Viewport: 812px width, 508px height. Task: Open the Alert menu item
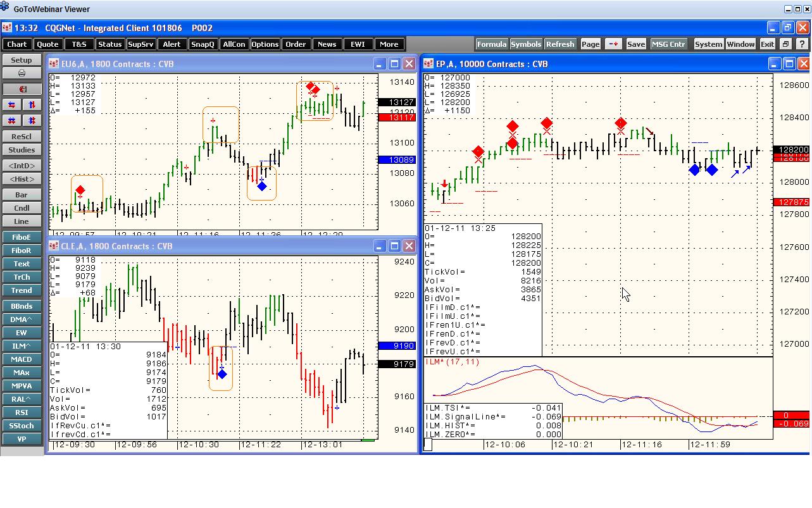click(172, 44)
